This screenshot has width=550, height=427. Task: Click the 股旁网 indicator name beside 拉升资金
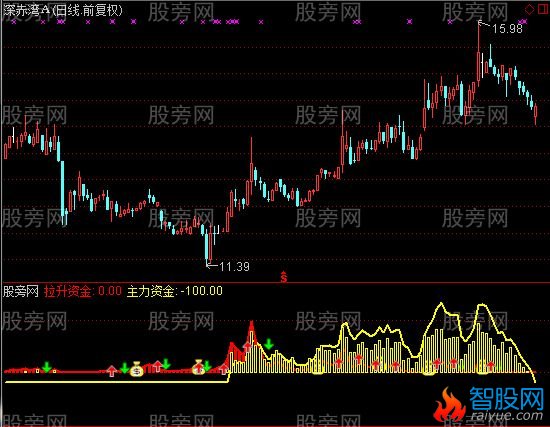point(20,291)
